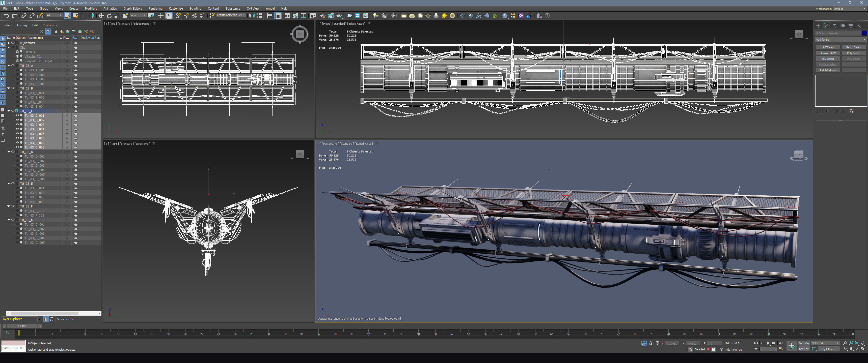Click the Redo arrow in the toolbar
This screenshot has width=868, height=363.
(14, 15)
